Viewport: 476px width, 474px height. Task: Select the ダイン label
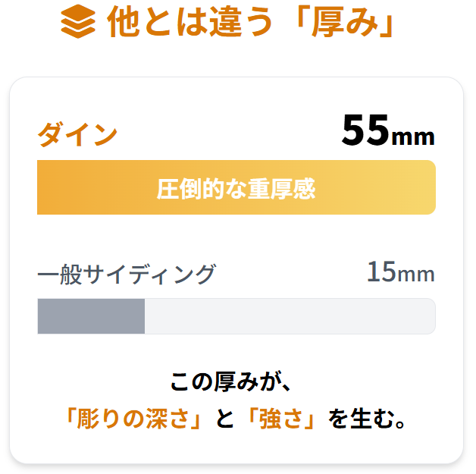click(77, 135)
